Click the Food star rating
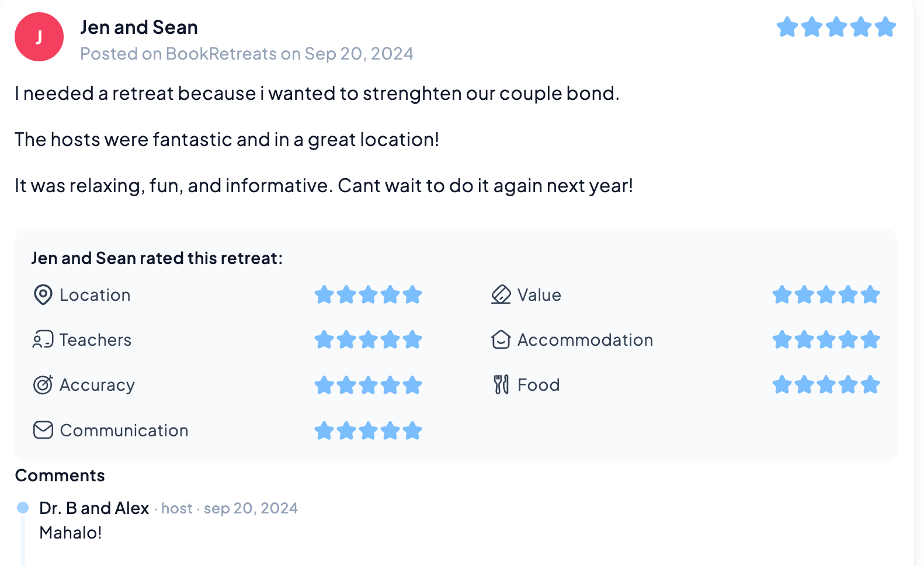The width and height of the screenshot is (924, 566). point(826,385)
